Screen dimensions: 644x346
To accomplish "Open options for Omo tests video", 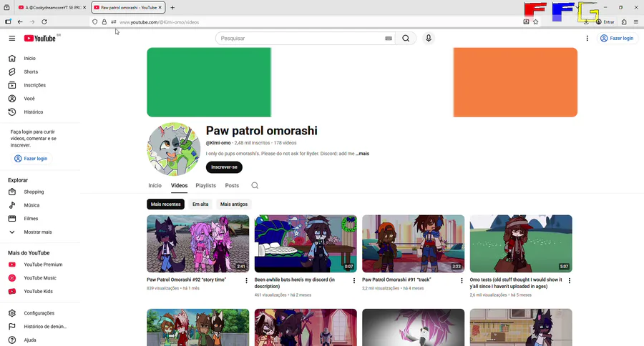I will coord(570,281).
